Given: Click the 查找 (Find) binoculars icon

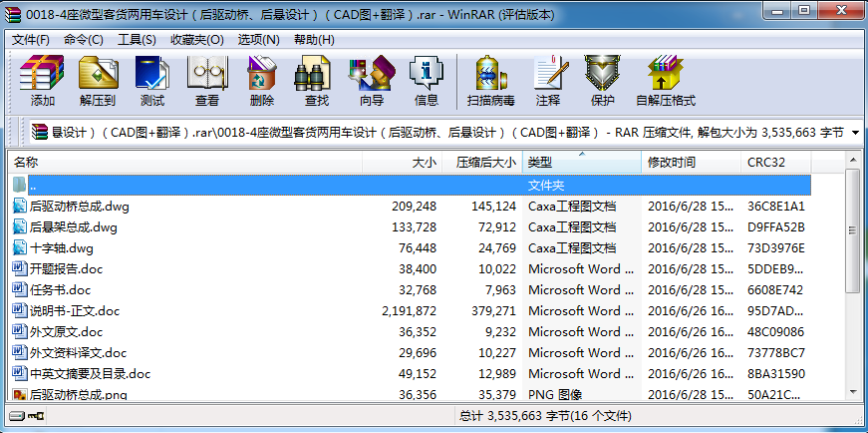Looking at the screenshot, I should point(313,73).
